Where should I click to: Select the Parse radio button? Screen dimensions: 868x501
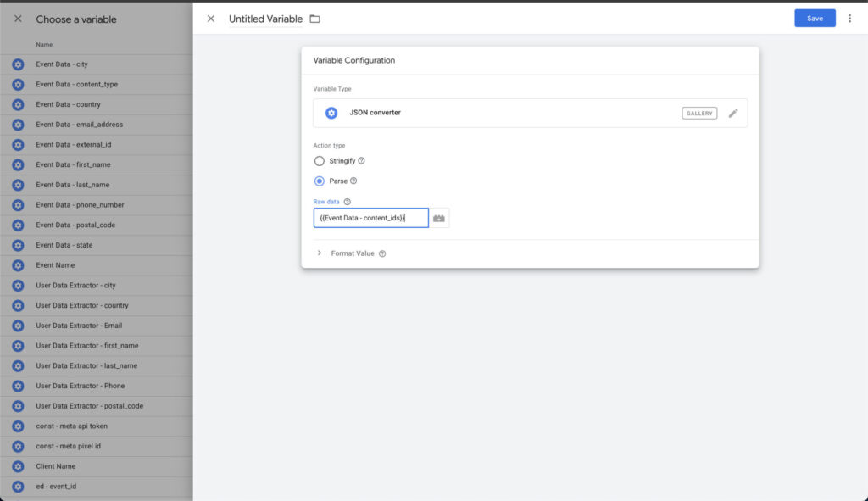(x=320, y=181)
